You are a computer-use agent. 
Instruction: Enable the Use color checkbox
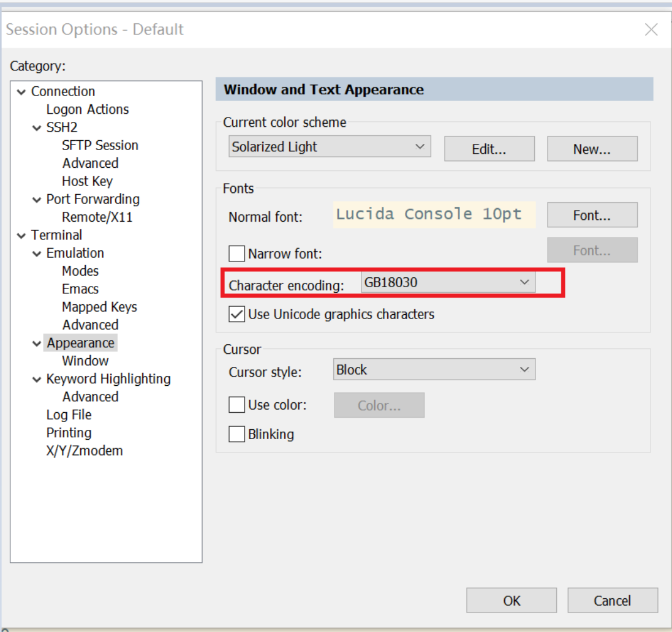[x=236, y=405]
